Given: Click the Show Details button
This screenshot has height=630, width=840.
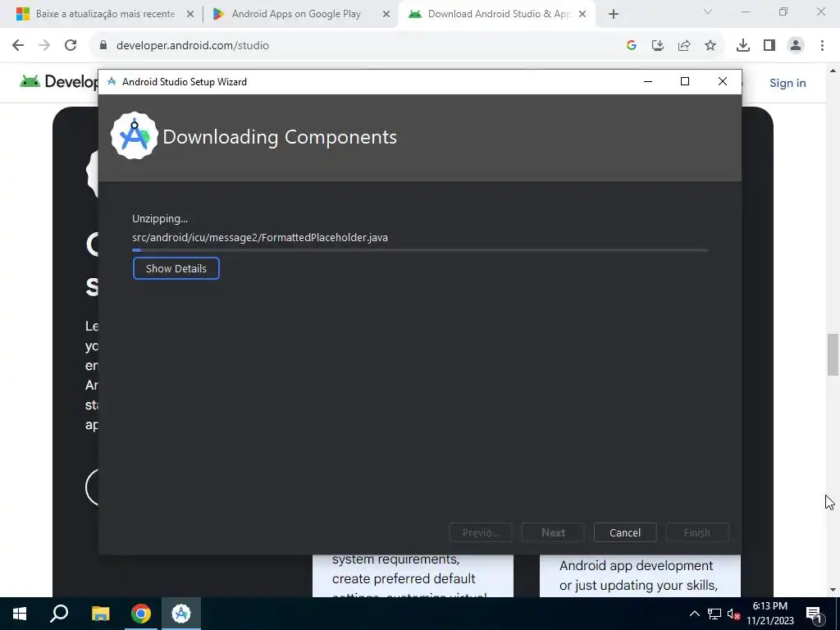Looking at the screenshot, I should click(176, 268).
